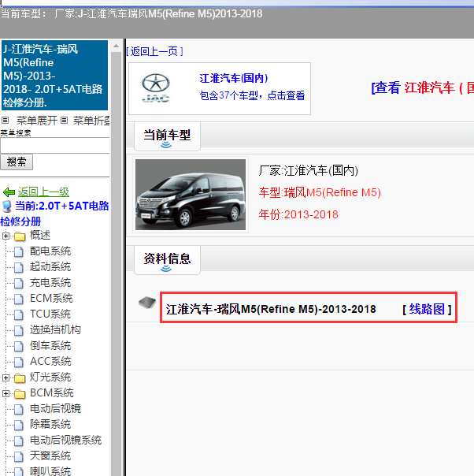474x476 pixels.
Task: Click the BCM系统 folder icon
Action: click(x=20, y=394)
